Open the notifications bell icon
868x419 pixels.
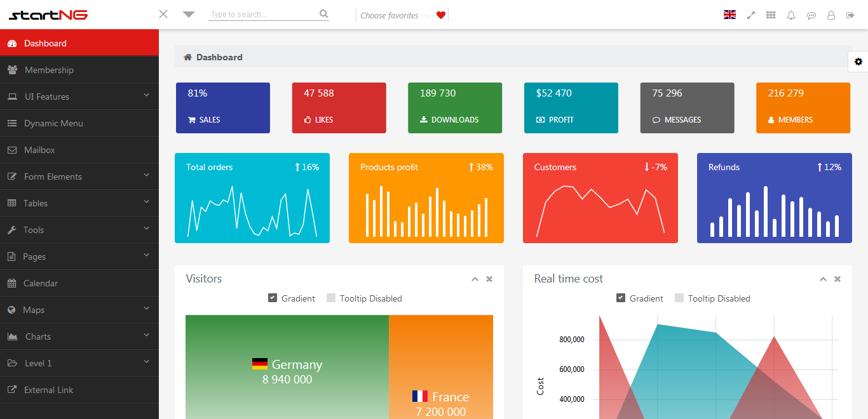click(791, 15)
